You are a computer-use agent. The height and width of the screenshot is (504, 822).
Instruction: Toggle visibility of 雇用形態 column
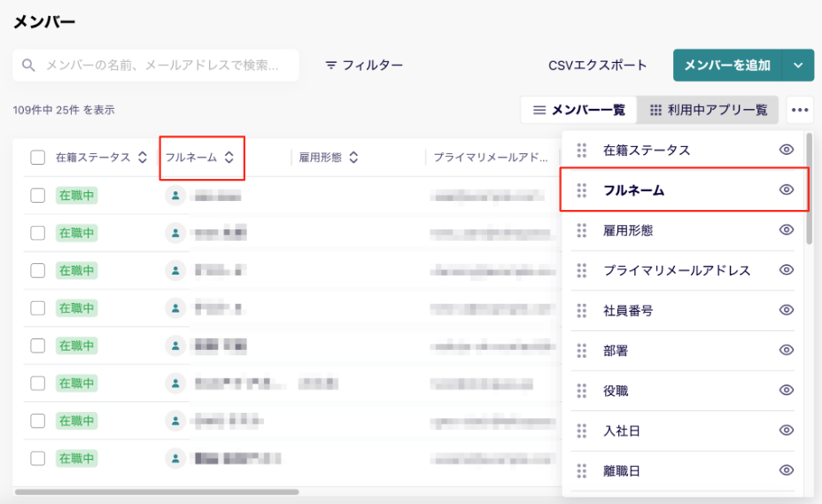pyautogui.click(x=786, y=229)
